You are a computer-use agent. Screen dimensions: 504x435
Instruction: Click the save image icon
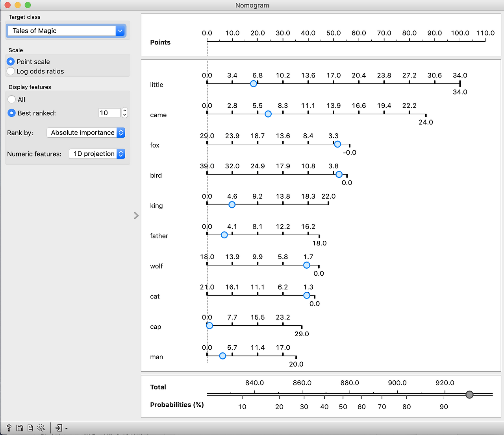[20, 428]
